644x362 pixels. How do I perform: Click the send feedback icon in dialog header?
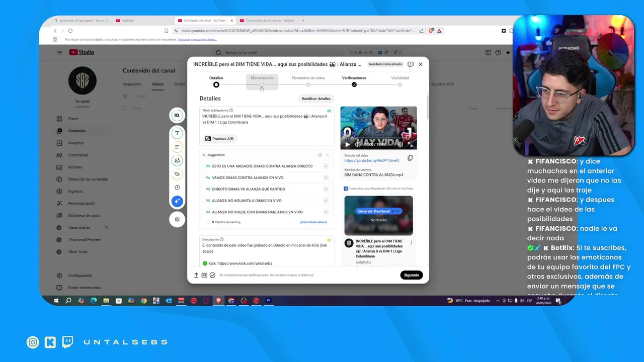point(411,64)
